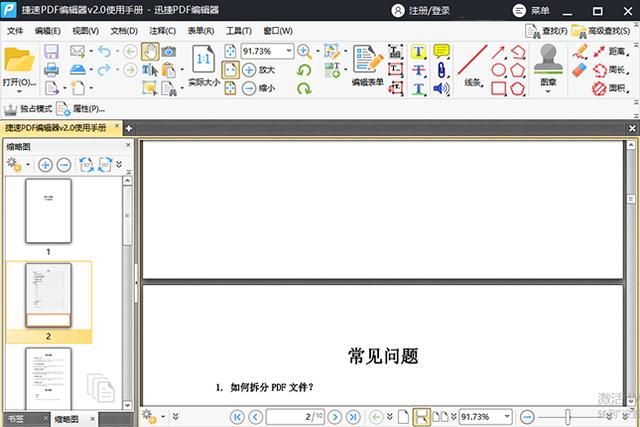
Task: Open the 91.73% zoom dropdown in toolbar
Action: (289, 51)
